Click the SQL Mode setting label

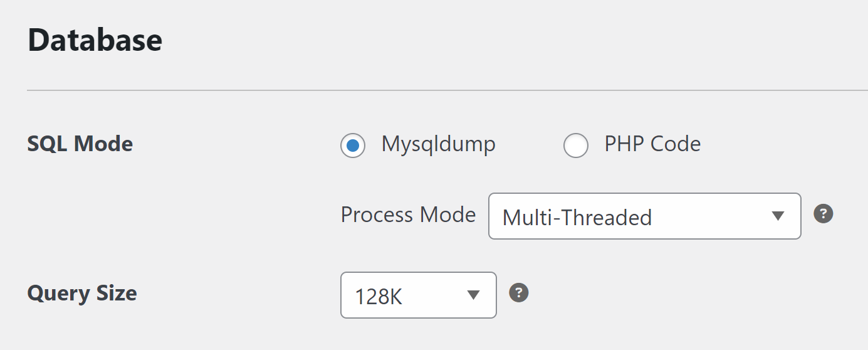(x=80, y=144)
